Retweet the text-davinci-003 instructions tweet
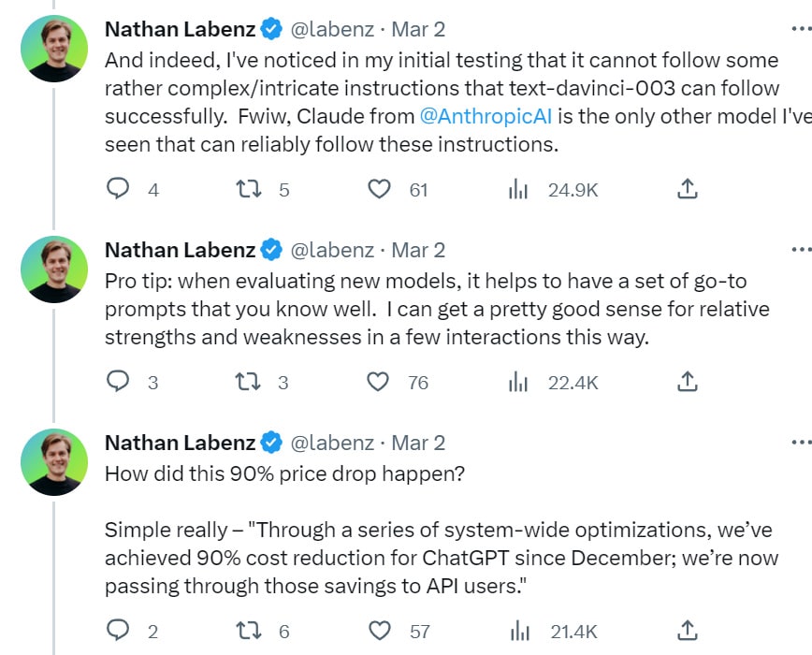This screenshot has height=655, width=812. click(248, 190)
